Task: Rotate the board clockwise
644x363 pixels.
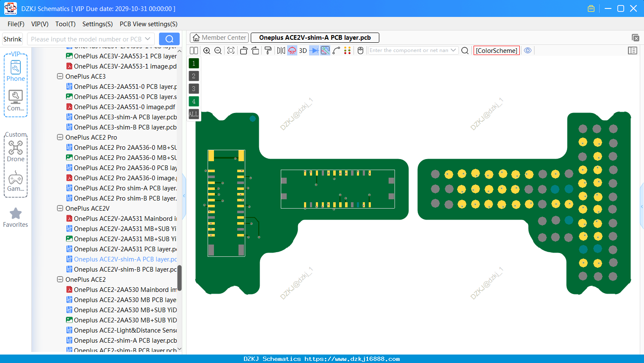Action: [x=255, y=50]
